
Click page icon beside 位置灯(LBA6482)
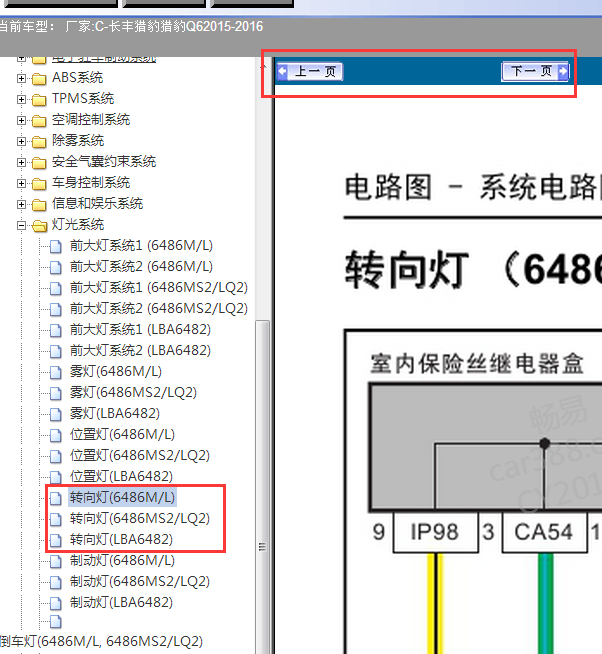(x=55, y=478)
